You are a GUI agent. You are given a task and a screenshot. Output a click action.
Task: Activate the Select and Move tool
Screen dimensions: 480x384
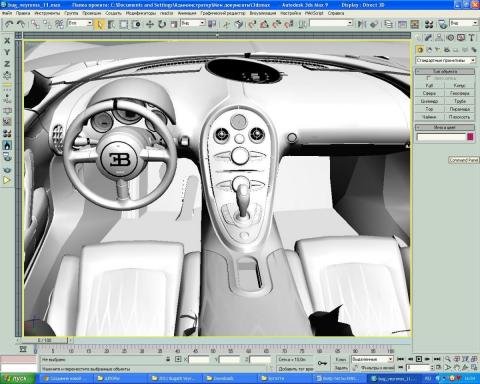(x=150, y=24)
